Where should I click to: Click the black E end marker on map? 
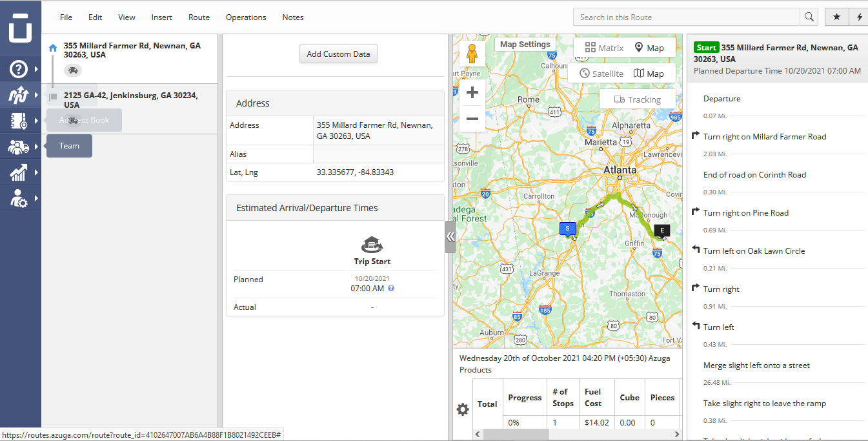coord(661,230)
